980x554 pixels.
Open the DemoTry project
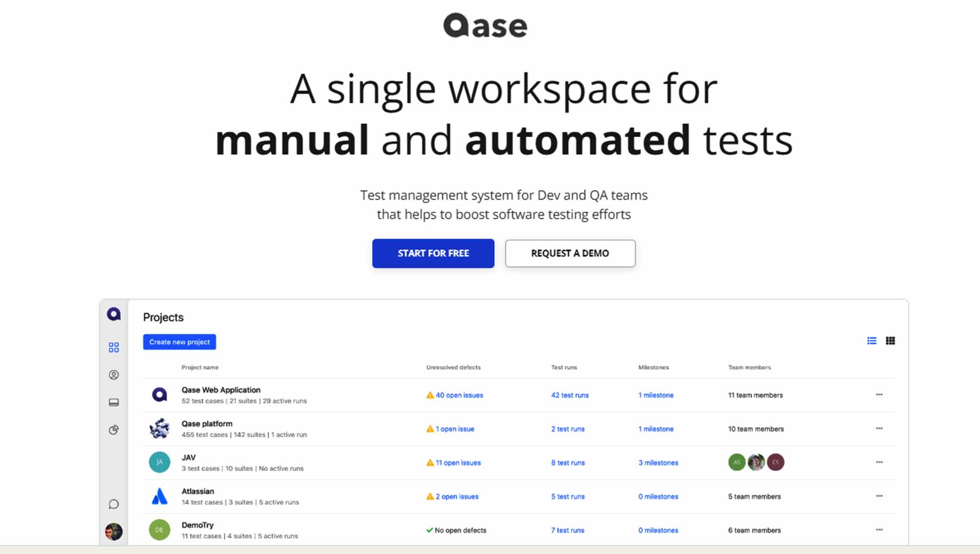coord(198,525)
